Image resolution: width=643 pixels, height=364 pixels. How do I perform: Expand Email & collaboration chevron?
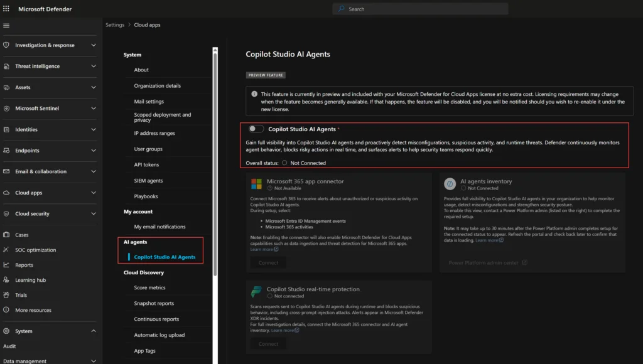coord(94,171)
